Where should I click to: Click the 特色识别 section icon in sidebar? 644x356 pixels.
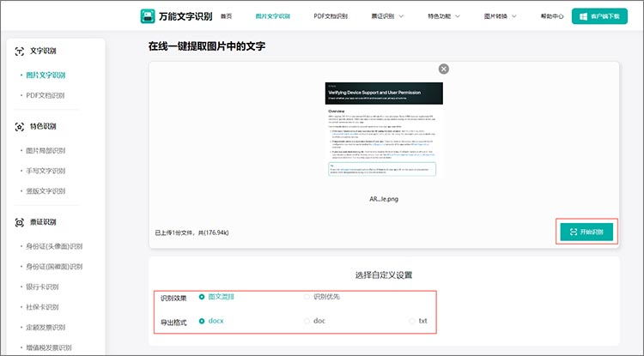point(19,127)
